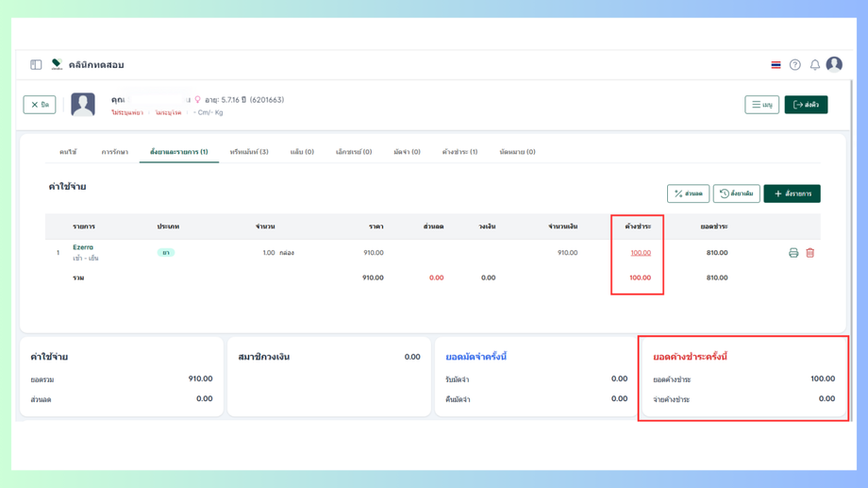The height and width of the screenshot is (488, 868).
Task: Close the patient record with ปิด button
Action: click(40, 105)
